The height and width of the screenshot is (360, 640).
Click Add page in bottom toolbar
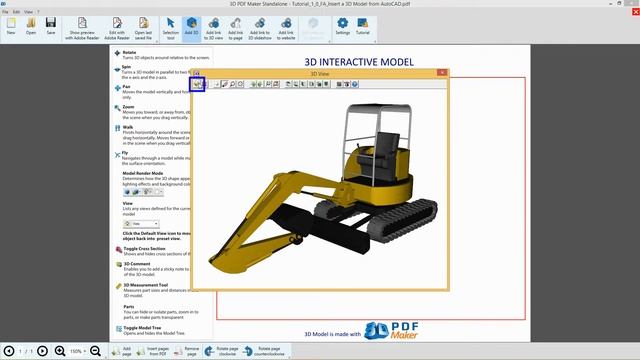(x=122, y=351)
